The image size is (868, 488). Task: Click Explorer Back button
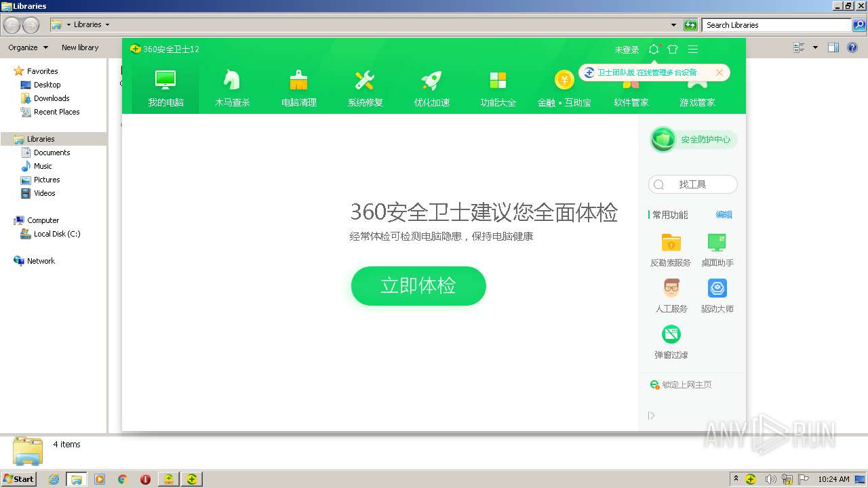click(12, 25)
